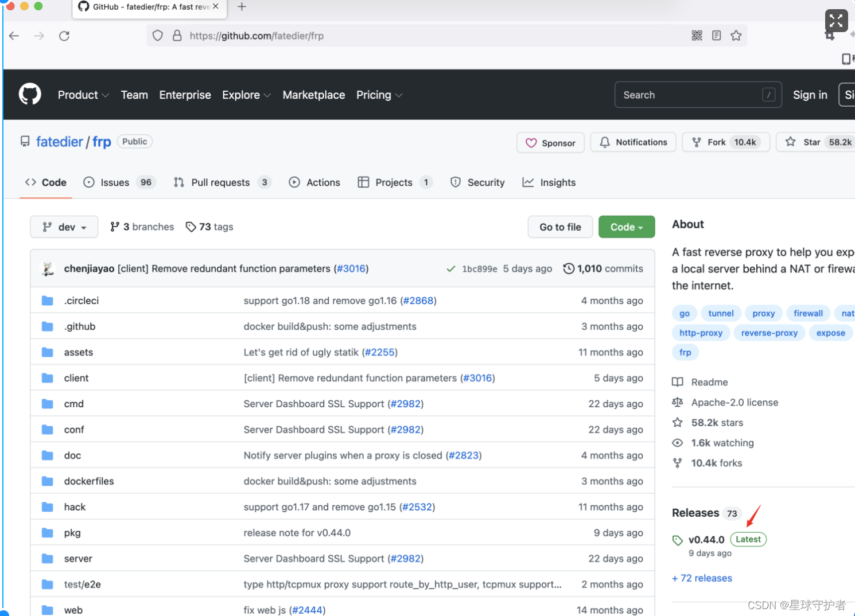Switch to the Pull requests tab
Screen dimensions: 855x616
coord(222,182)
